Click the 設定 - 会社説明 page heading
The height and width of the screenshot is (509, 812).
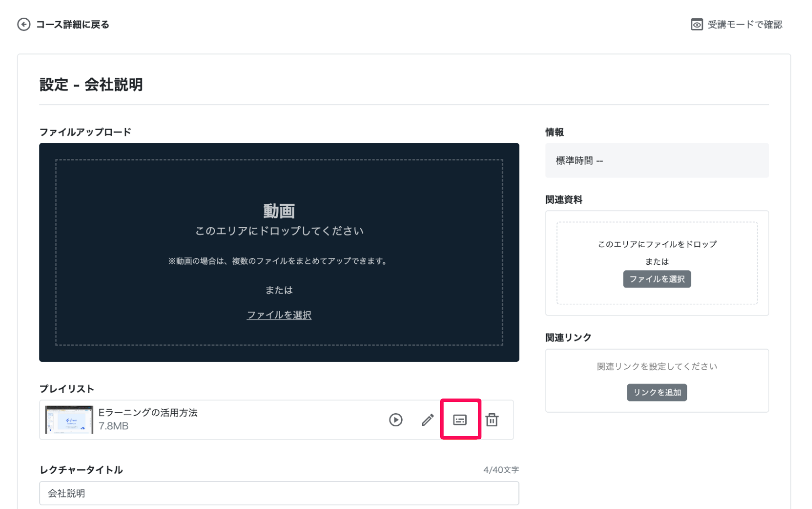point(91,84)
